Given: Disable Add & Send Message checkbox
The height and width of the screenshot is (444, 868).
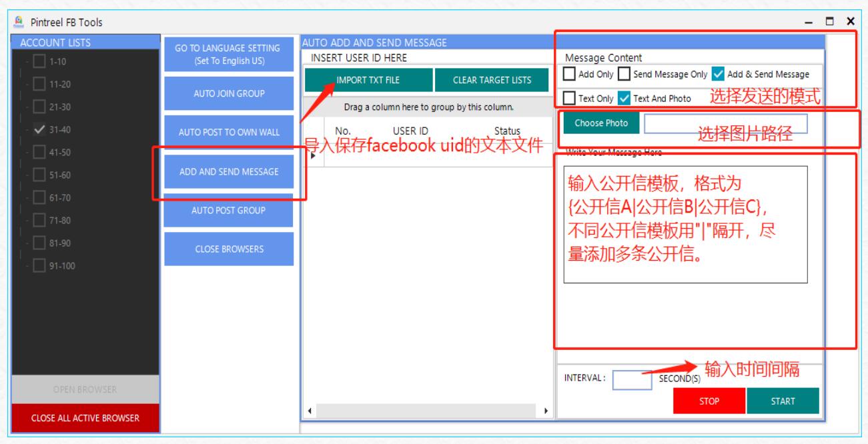Looking at the screenshot, I should click(718, 74).
